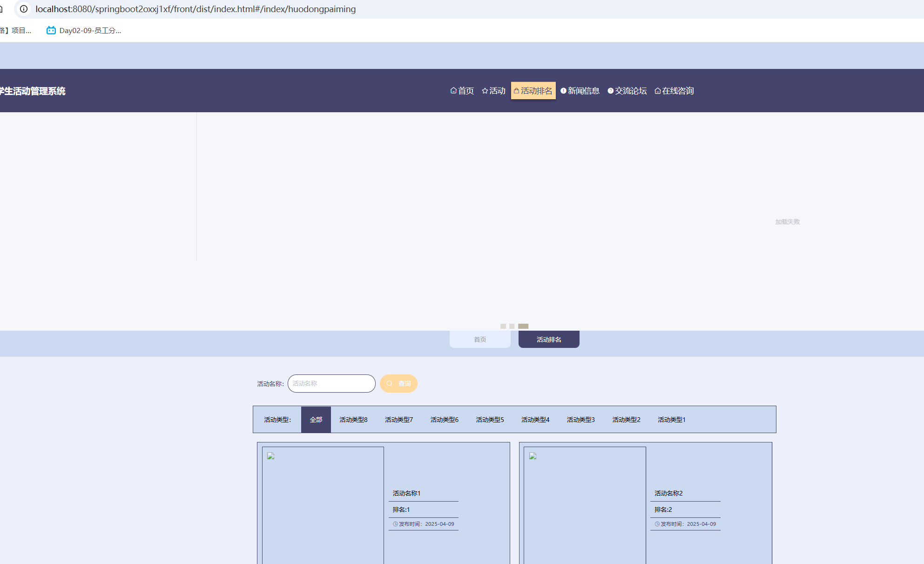Click the 首页 breadcrumb tab
The width and height of the screenshot is (924, 564).
(x=480, y=340)
